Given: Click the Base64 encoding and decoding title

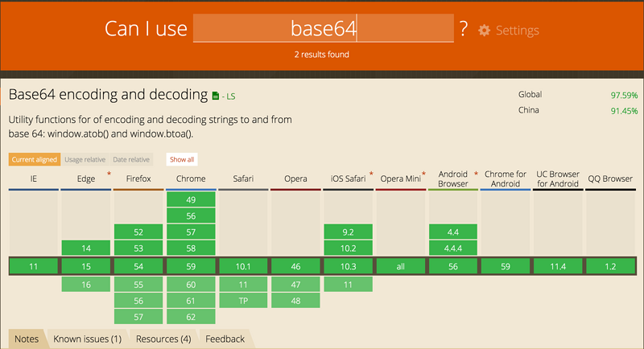Looking at the screenshot, I should [109, 95].
